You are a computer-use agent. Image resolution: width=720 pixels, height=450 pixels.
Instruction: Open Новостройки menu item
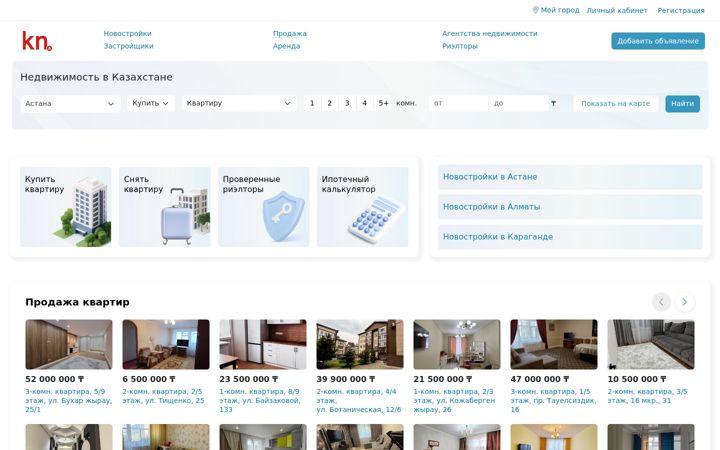pos(127,34)
